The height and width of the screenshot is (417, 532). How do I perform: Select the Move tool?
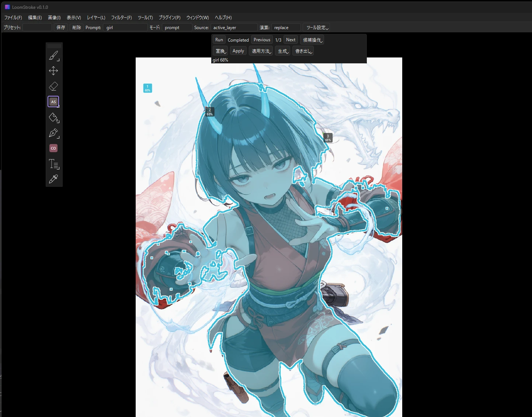[54, 71]
